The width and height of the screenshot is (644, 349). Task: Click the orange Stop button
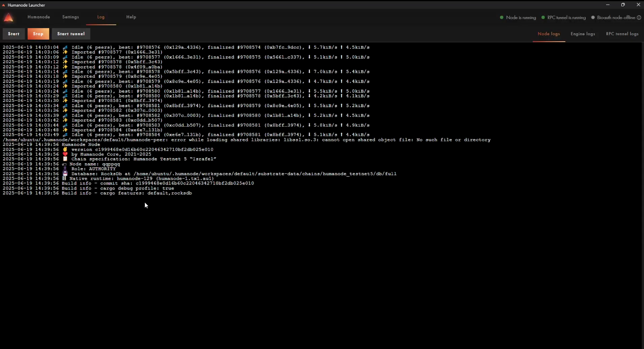(x=38, y=34)
